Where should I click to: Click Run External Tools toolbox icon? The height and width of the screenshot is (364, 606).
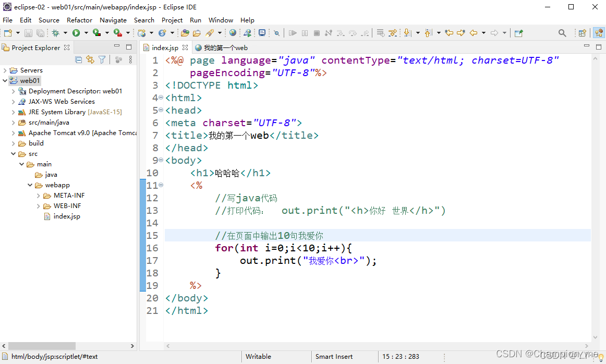pyautogui.click(x=117, y=33)
